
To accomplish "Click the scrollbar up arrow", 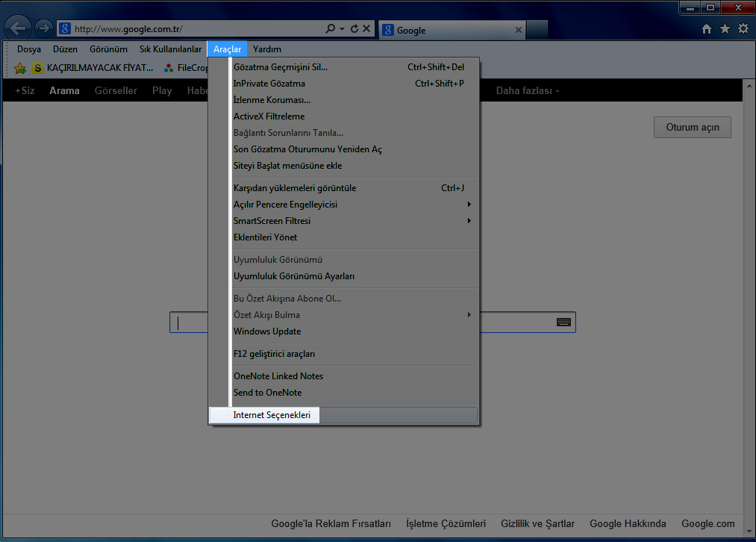I will (x=749, y=86).
